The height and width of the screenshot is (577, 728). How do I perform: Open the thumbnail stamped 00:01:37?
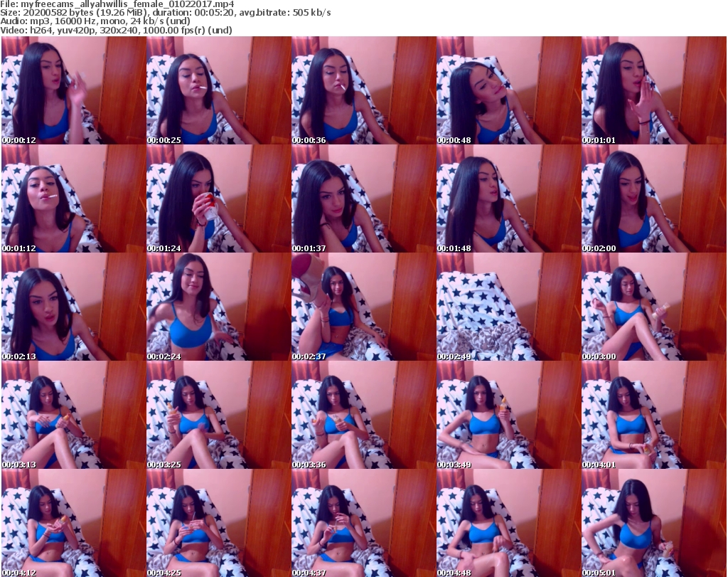[363, 198]
